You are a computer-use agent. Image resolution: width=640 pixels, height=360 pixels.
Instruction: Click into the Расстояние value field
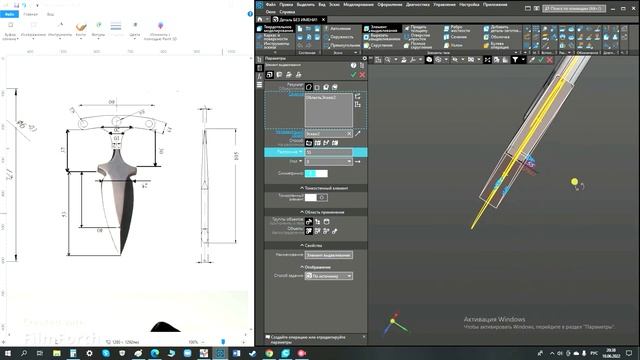pyautogui.click(x=329, y=152)
